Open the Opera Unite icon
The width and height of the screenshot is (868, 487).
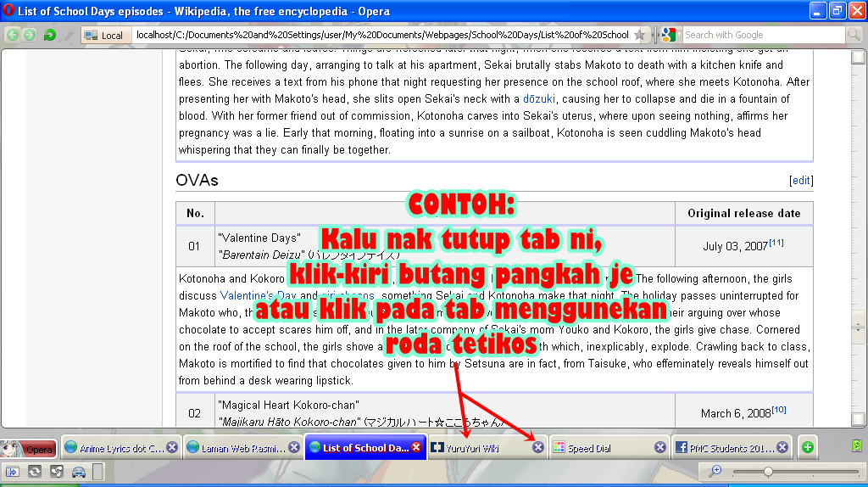coord(57,472)
